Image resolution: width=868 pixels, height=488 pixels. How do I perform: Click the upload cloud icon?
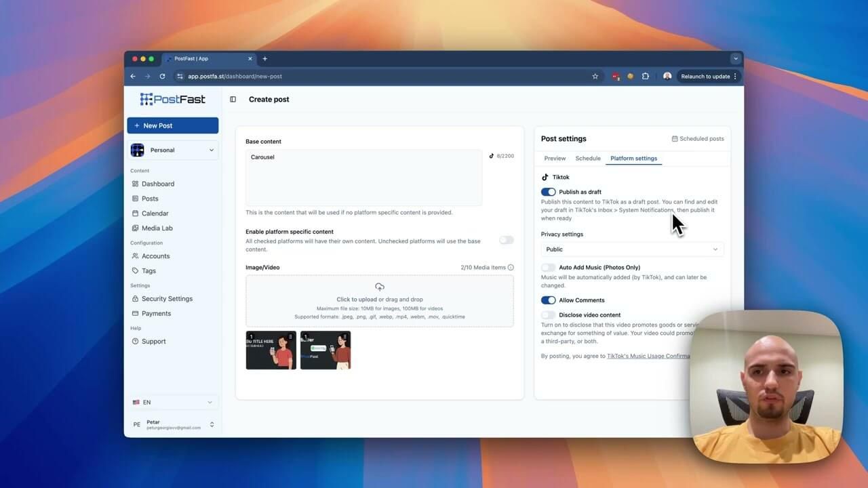[379, 287]
